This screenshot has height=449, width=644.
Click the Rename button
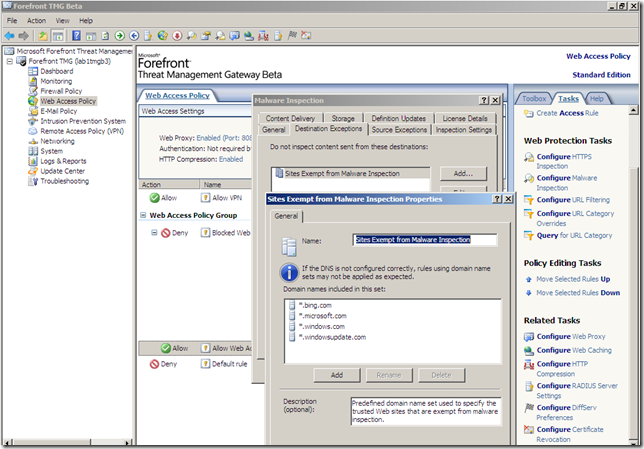tap(389, 375)
